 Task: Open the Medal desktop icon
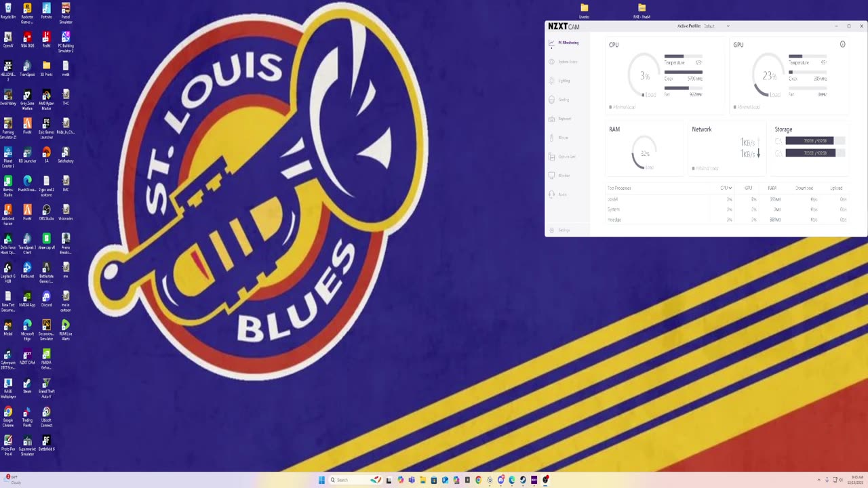click(x=8, y=327)
